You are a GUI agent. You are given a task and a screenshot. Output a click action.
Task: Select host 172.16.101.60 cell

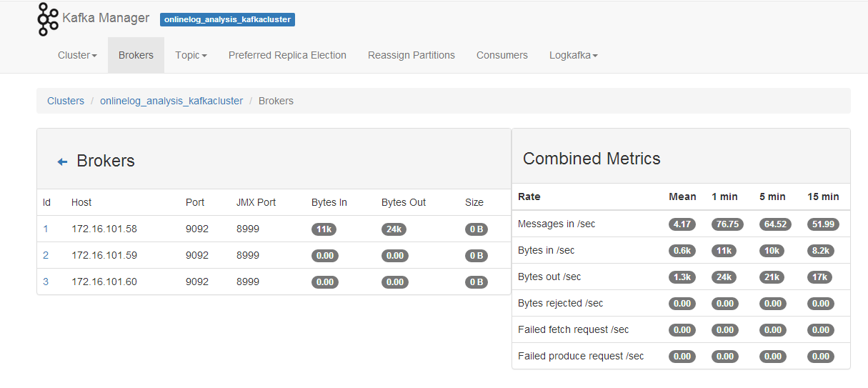(104, 282)
